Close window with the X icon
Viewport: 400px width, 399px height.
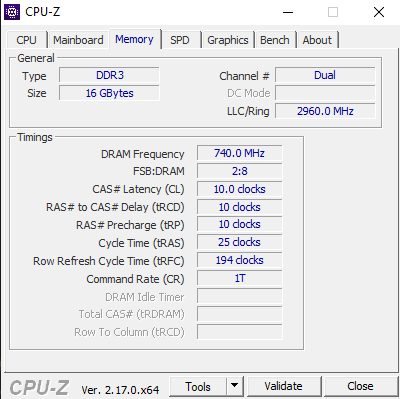click(x=379, y=12)
